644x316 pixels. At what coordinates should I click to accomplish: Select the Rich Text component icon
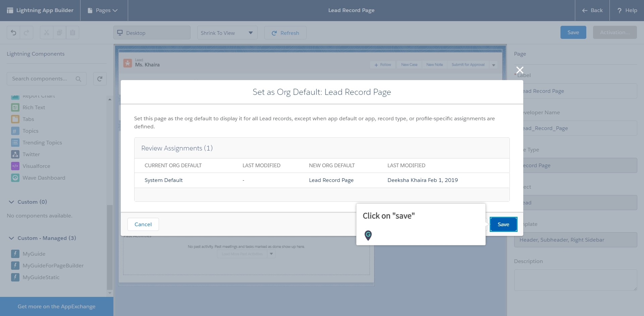coord(15,107)
